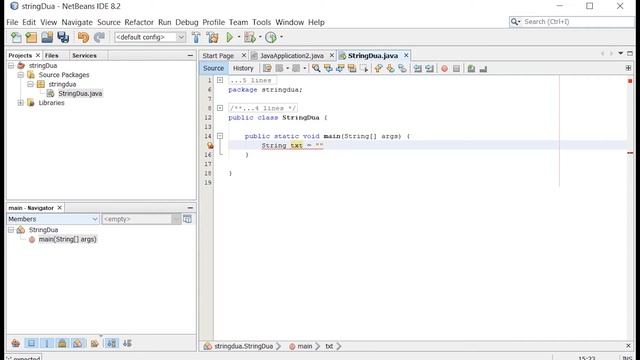Toggle Show Inner Classes filter in Navigator

[78, 343]
